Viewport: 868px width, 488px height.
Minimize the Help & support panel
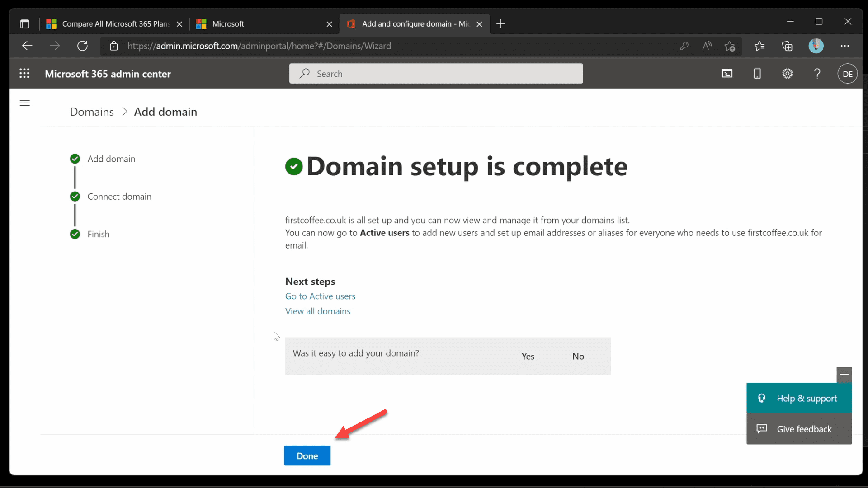coord(844,375)
